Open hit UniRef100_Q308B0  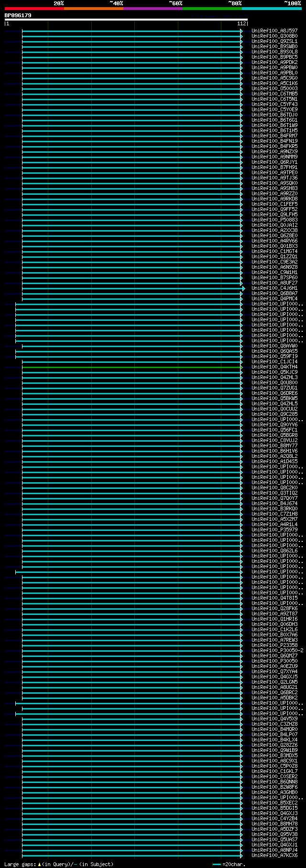pos(274,36)
